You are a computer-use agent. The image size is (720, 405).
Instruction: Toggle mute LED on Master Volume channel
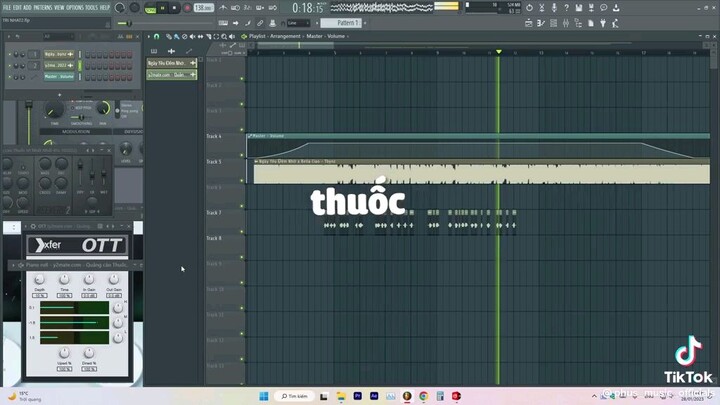coord(10,76)
